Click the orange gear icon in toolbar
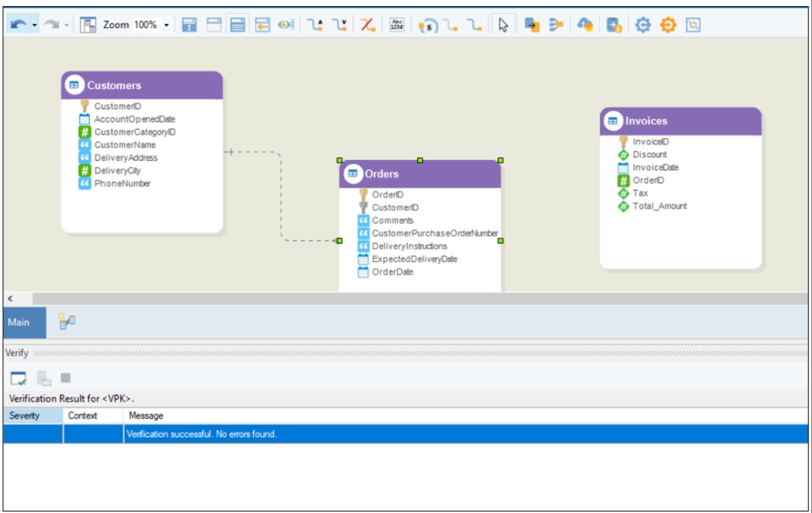This screenshot has width=812, height=513. point(667,26)
